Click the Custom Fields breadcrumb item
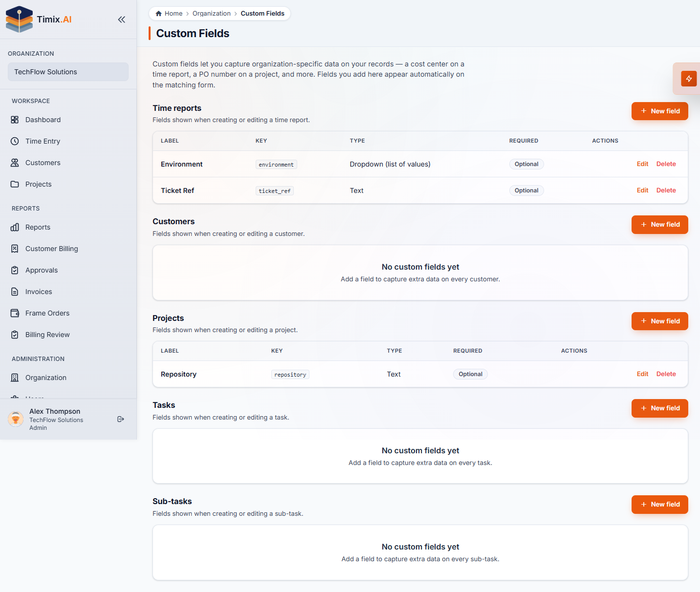 (x=262, y=14)
